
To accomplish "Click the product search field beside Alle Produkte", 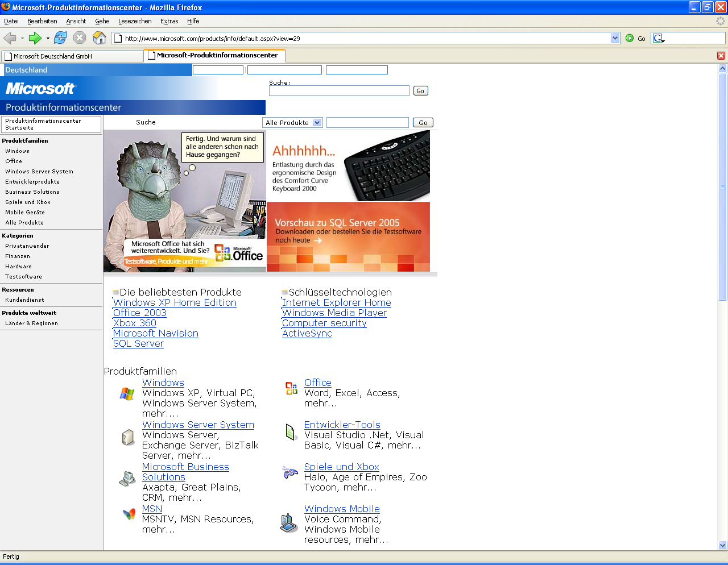I will [367, 123].
